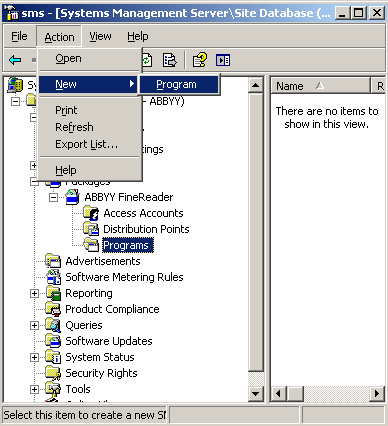Click the Advertisements node icon
This screenshot has height=426, width=388.
[53, 261]
